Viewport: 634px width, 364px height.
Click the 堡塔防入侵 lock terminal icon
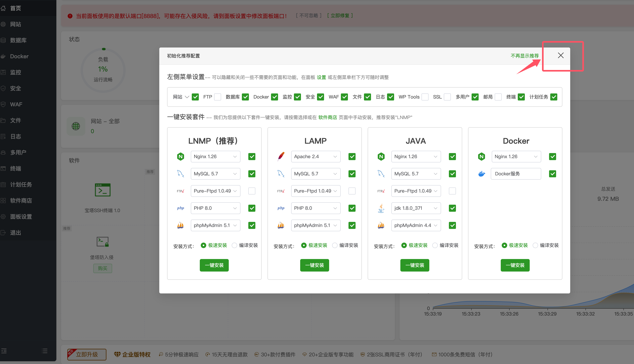[103, 242]
